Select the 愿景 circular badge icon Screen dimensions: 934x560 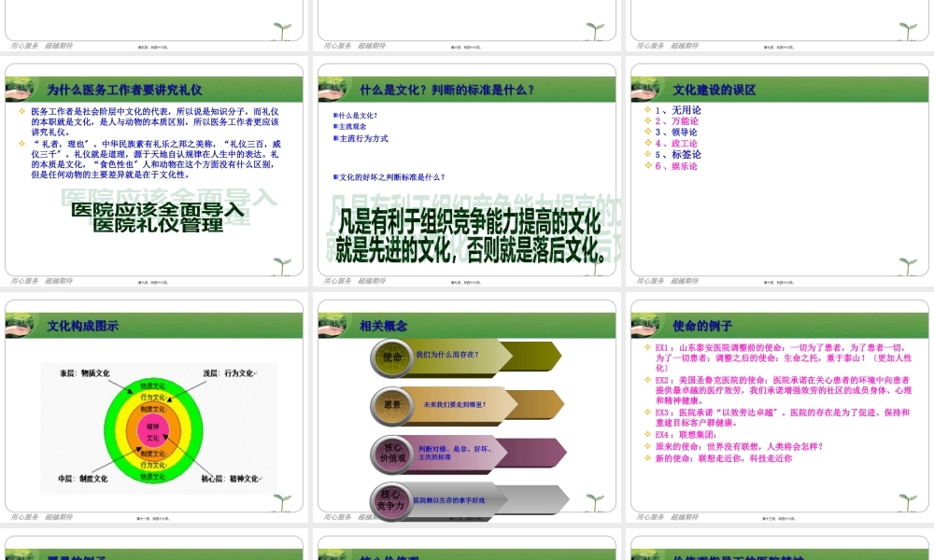coord(392,406)
